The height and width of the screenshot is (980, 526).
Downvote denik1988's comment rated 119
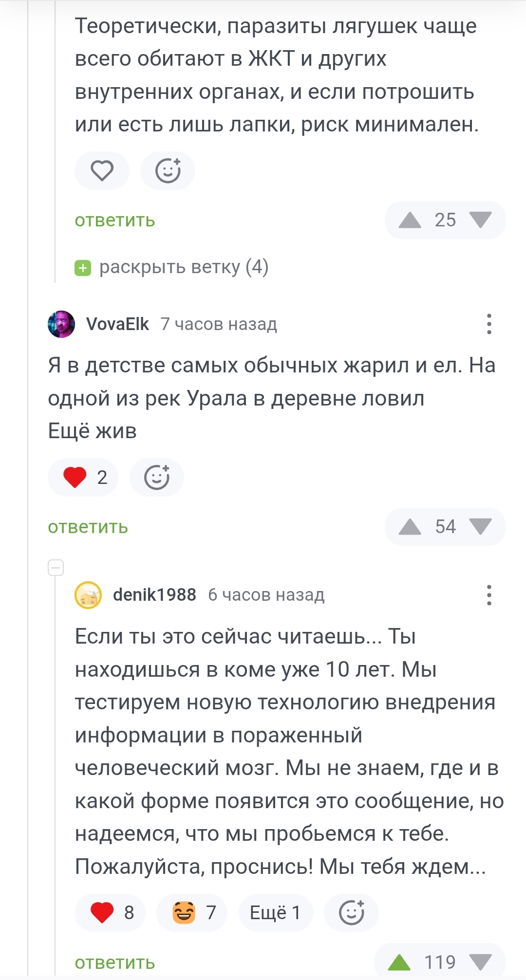[x=480, y=962]
